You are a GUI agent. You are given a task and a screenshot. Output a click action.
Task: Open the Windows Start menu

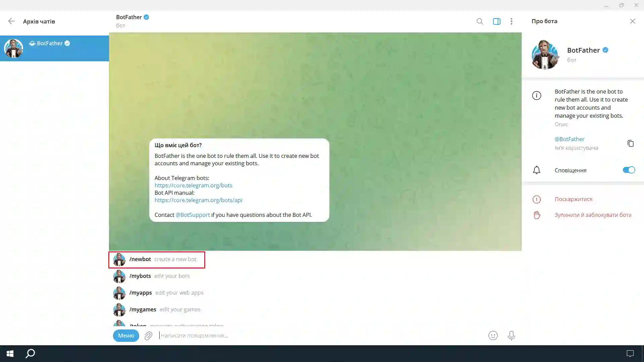(x=10, y=353)
